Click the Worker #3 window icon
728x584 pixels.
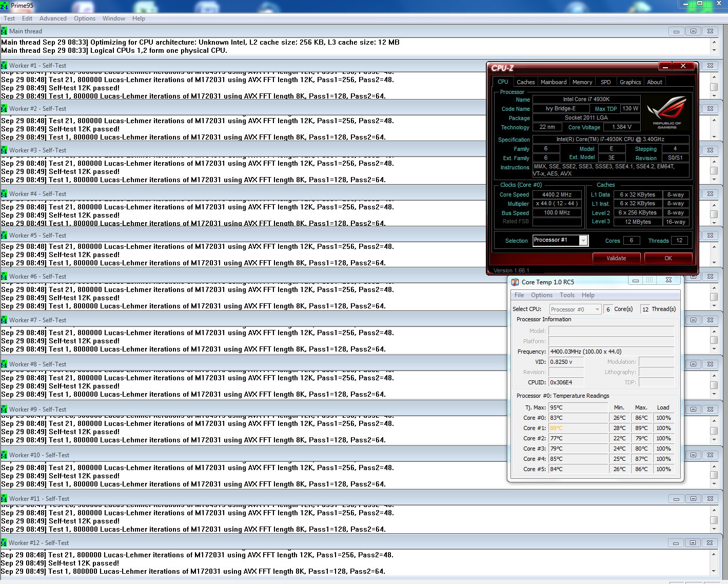point(4,150)
